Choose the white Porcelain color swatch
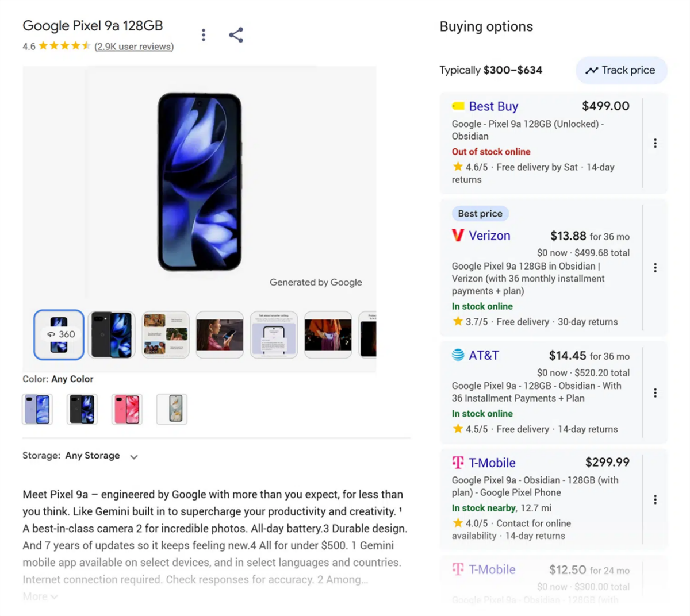The image size is (690, 616). pos(172,409)
